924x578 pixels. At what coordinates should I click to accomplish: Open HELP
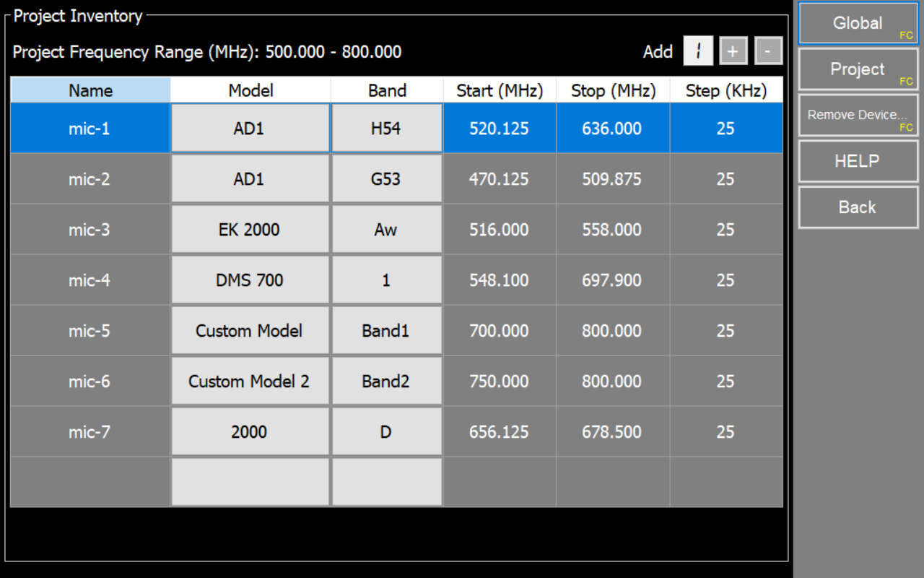pos(858,161)
